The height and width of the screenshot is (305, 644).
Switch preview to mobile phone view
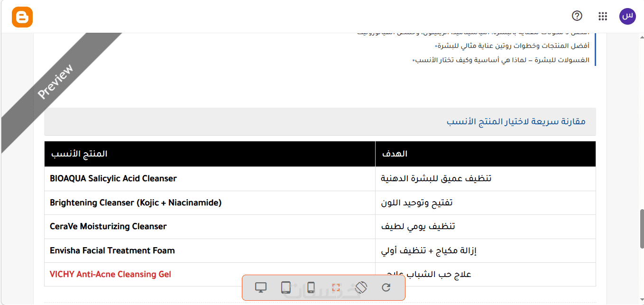[311, 287]
